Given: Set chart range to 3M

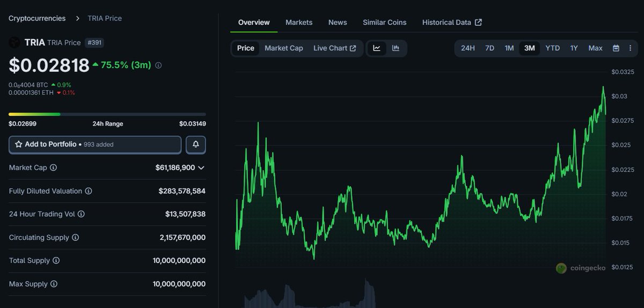Looking at the screenshot, I should 530,48.
